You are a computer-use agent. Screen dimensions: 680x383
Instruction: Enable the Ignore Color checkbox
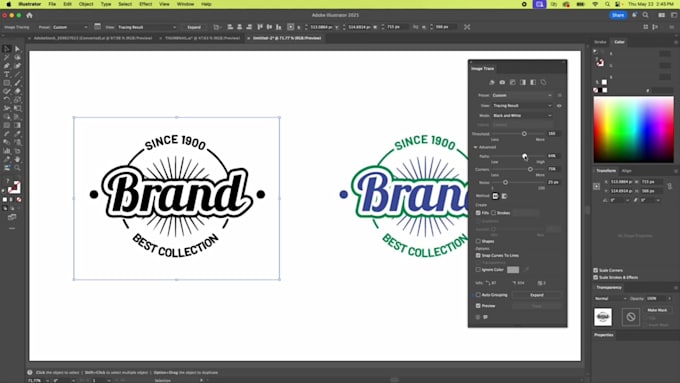point(478,270)
